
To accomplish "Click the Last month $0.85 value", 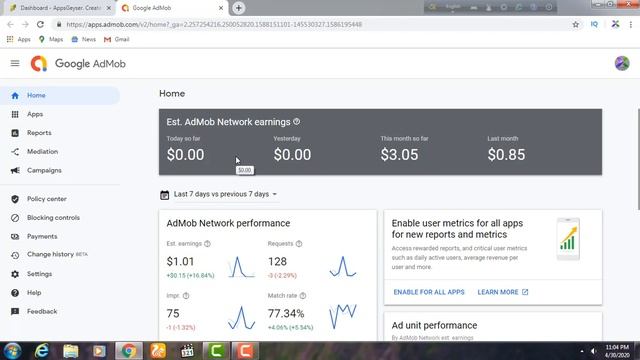I will [506, 155].
